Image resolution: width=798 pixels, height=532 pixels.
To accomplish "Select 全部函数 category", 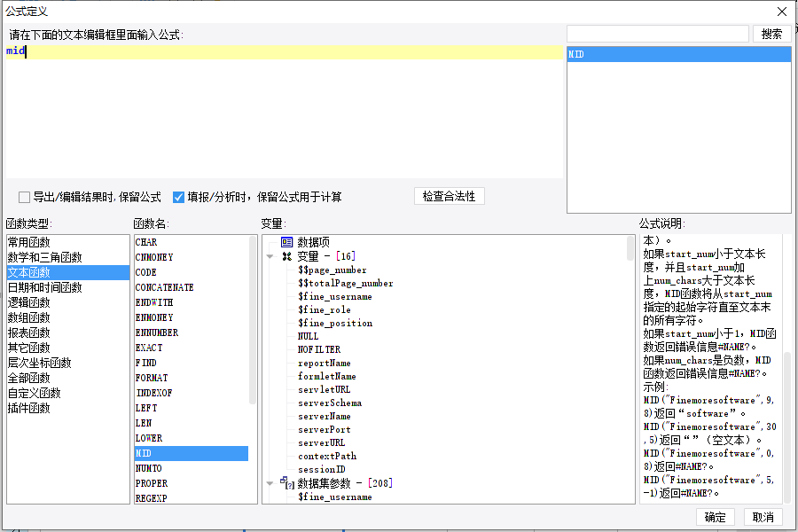I will [67, 378].
